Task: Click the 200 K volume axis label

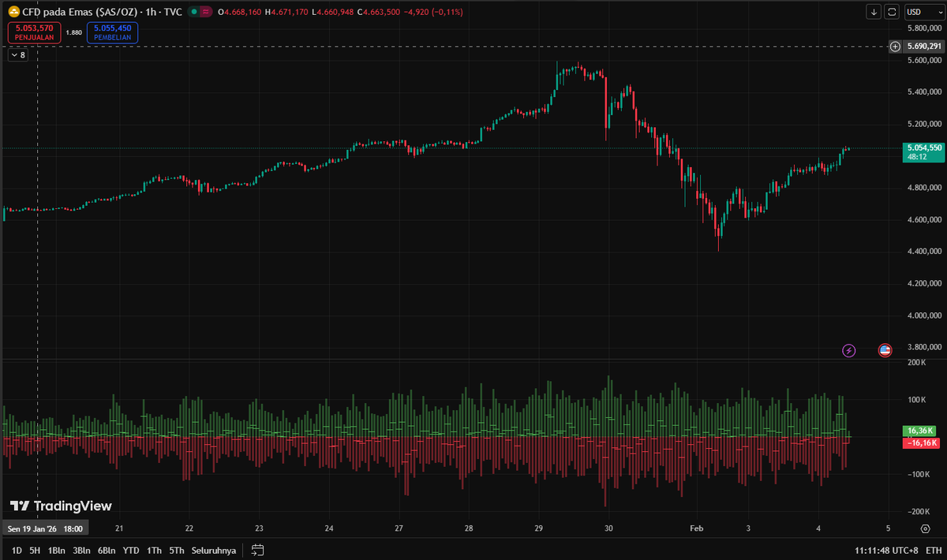Action: tap(915, 363)
